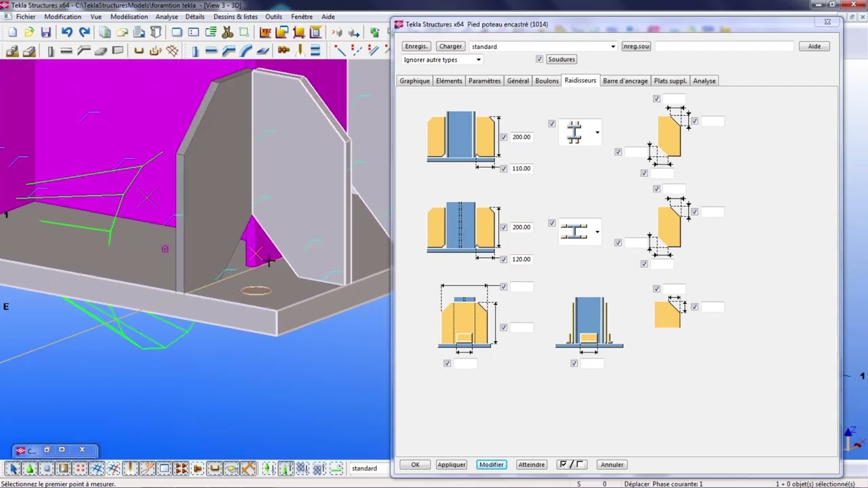Image resolution: width=868 pixels, height=488 pixels.
Task: Click the Aide button
Action: (x=814, y=46)
